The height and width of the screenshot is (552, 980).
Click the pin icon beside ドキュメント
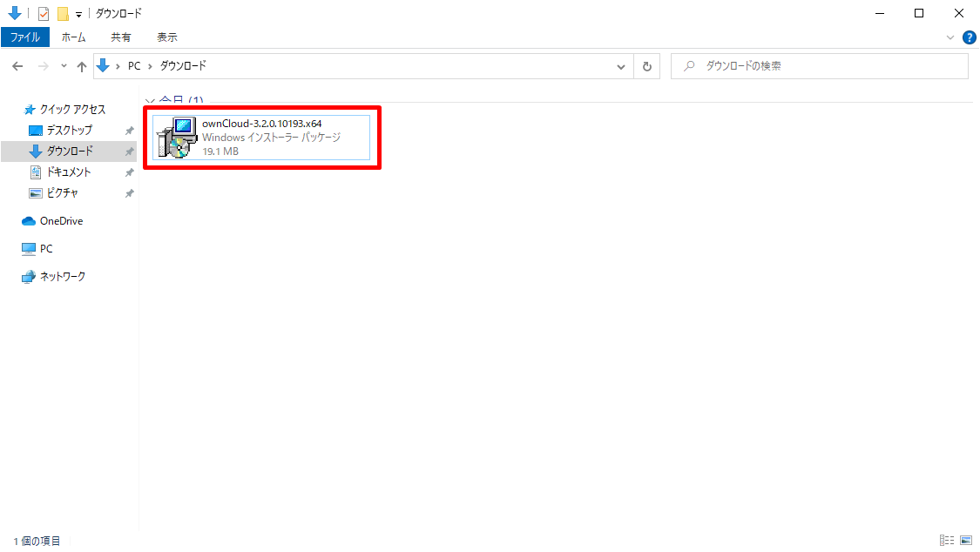click(130, 172)
